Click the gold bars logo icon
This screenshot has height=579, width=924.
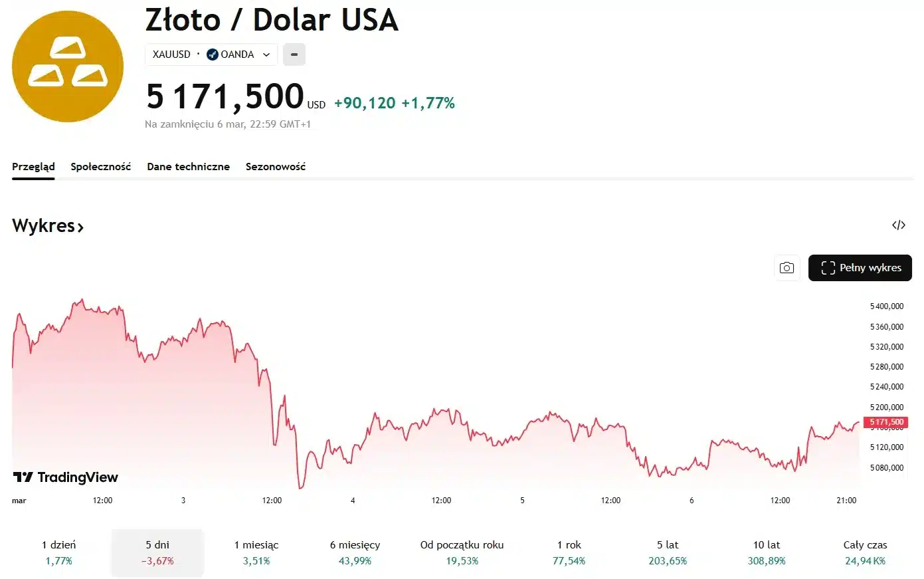click(68, 66)
